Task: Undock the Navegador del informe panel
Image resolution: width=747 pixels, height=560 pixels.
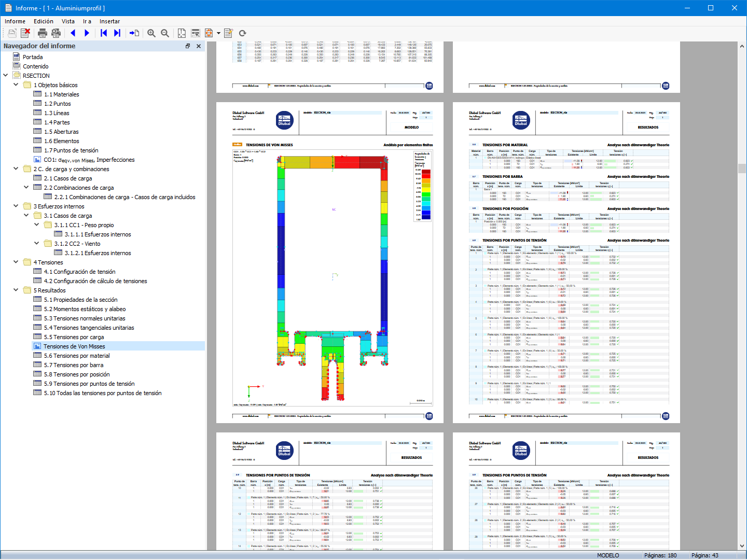Action: pyautogui.click(x=188, y=46)
